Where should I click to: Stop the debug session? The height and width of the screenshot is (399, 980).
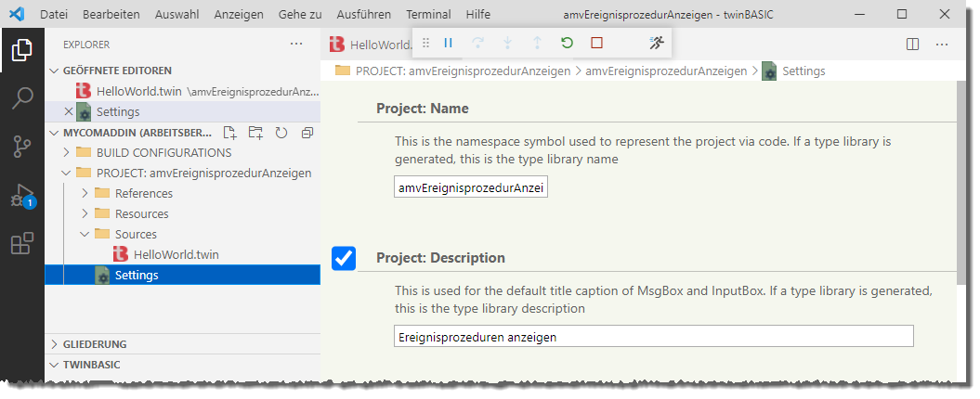(x=596, y=43)
